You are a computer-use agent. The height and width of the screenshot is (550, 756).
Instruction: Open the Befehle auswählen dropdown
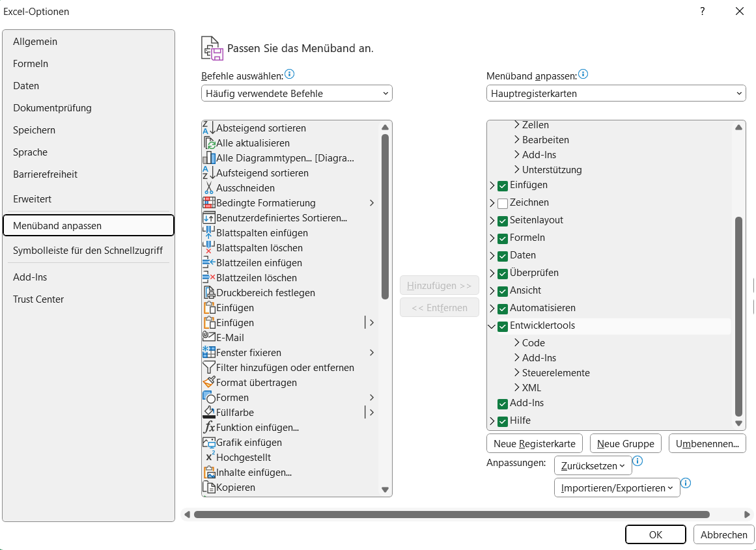[296, 94]
